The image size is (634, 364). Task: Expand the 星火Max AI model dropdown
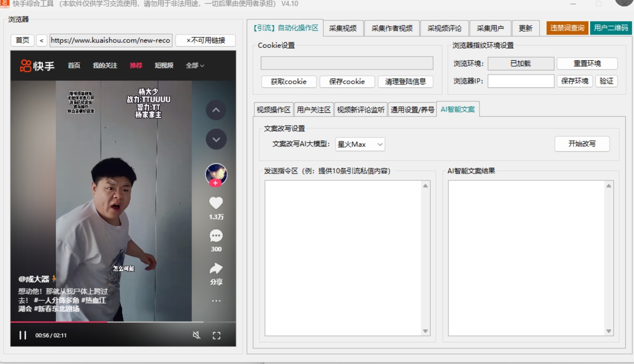pos(360,144)
